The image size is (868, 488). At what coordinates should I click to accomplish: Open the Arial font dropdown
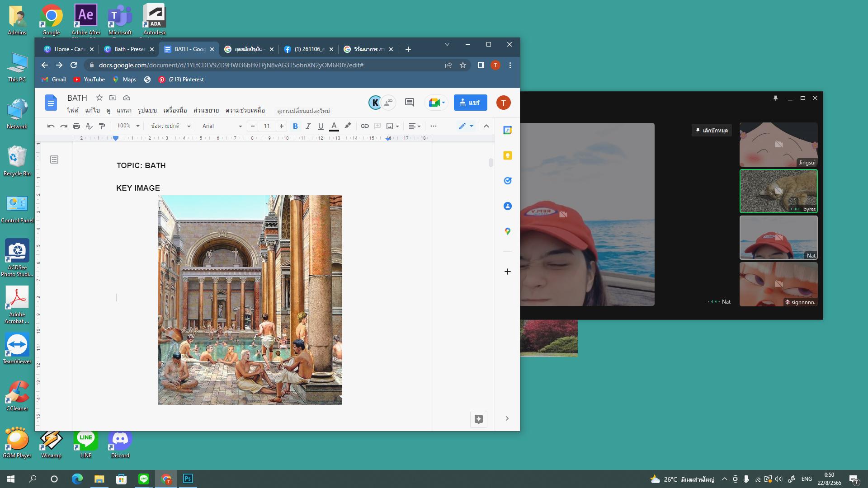pos(222,126)
